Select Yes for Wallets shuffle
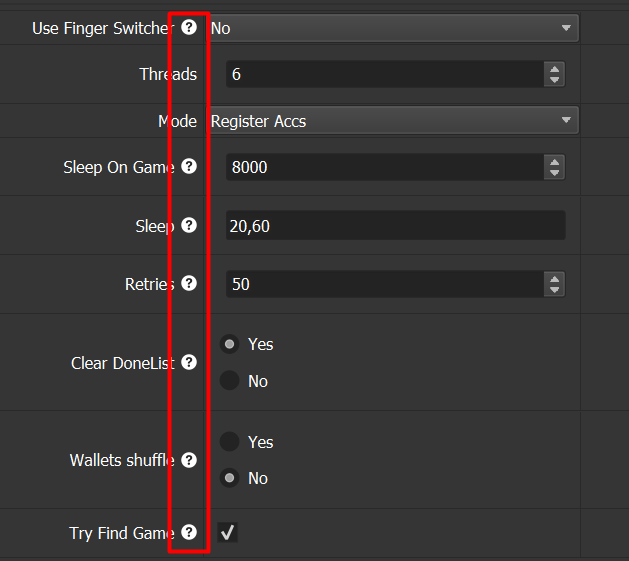Viewport: 629px width, 561px height. click(230, 442)
